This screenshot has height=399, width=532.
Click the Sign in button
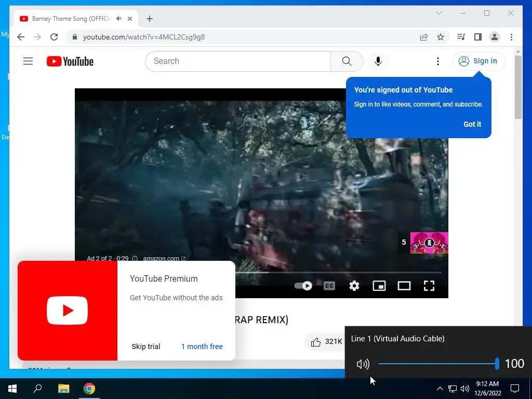tap(478, 61)
